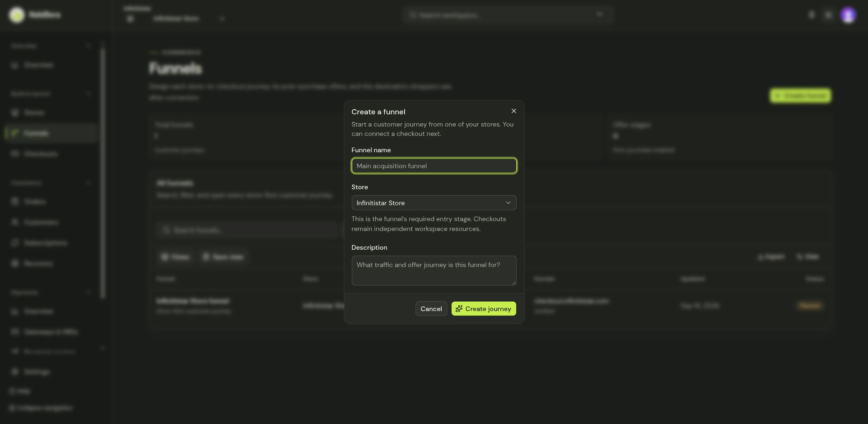Screen dimensions: 868x424
Task: Focus the Funnel name input field
Action: pyautogui.click(x=434, y=166)
